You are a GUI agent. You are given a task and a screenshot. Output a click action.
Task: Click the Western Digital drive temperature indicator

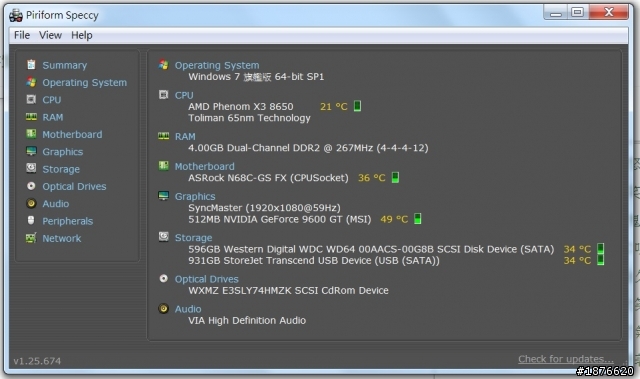pos(600,248)
